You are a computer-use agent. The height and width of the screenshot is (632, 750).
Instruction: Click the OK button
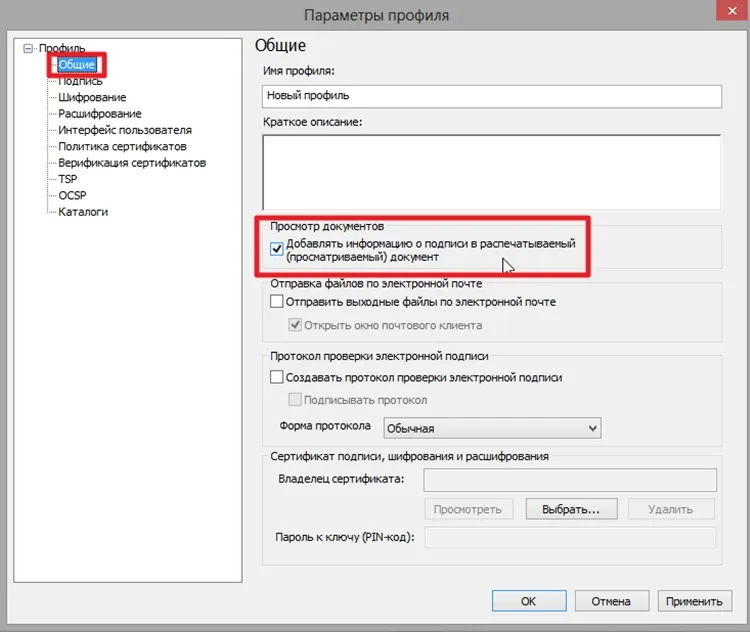click(x=528, y=601)
